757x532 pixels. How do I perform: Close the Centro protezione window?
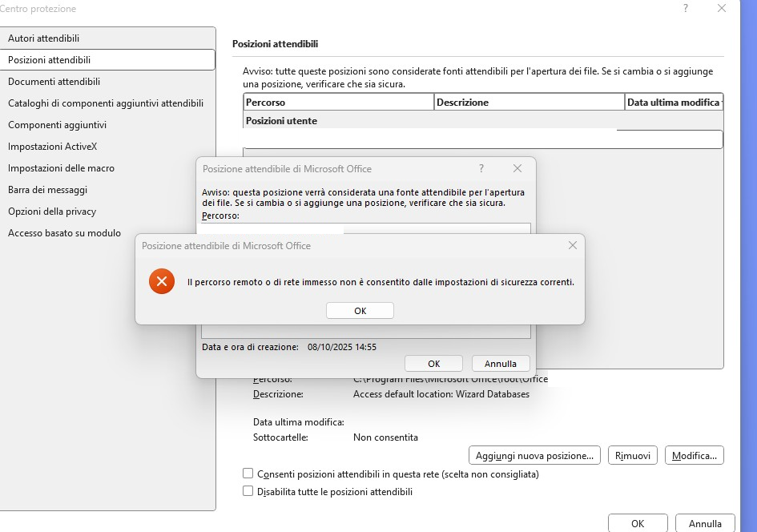(722, 8)
